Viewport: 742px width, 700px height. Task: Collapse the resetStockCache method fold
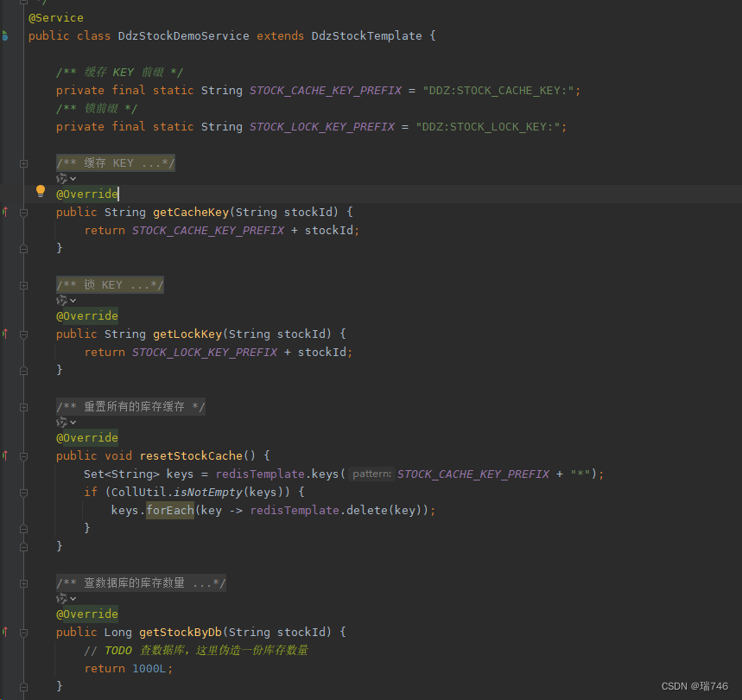click(x=23, y=455)
